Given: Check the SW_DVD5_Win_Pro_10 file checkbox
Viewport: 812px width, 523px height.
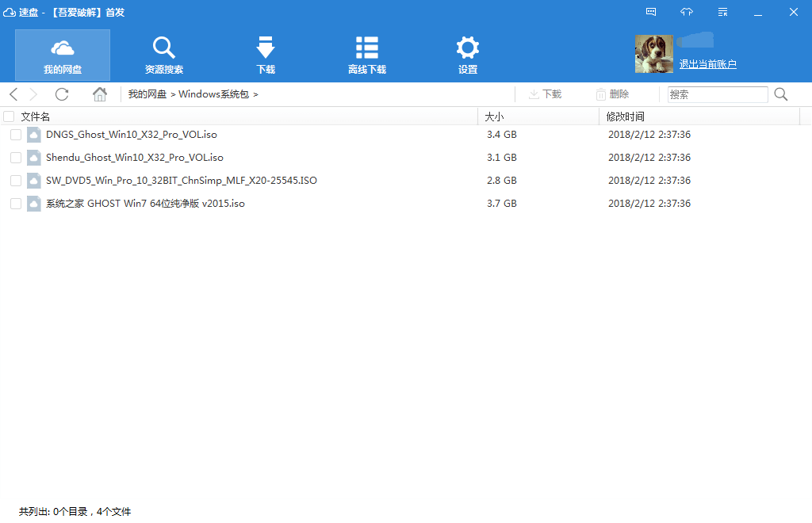Looking at the screenshot, I should [x=16, y=180].
